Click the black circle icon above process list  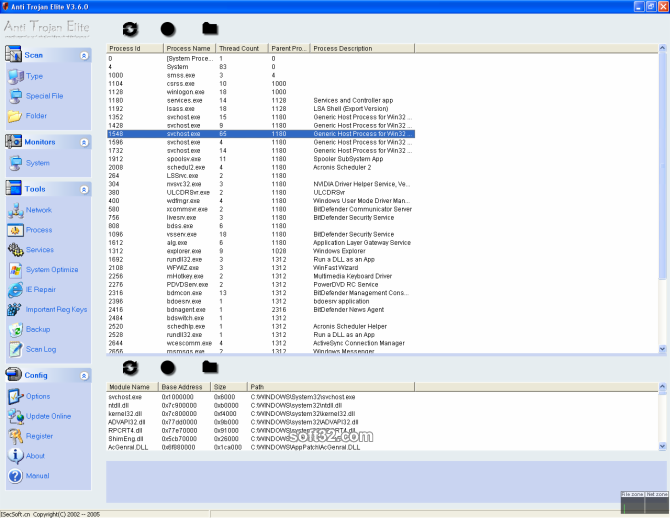[168, 29]
